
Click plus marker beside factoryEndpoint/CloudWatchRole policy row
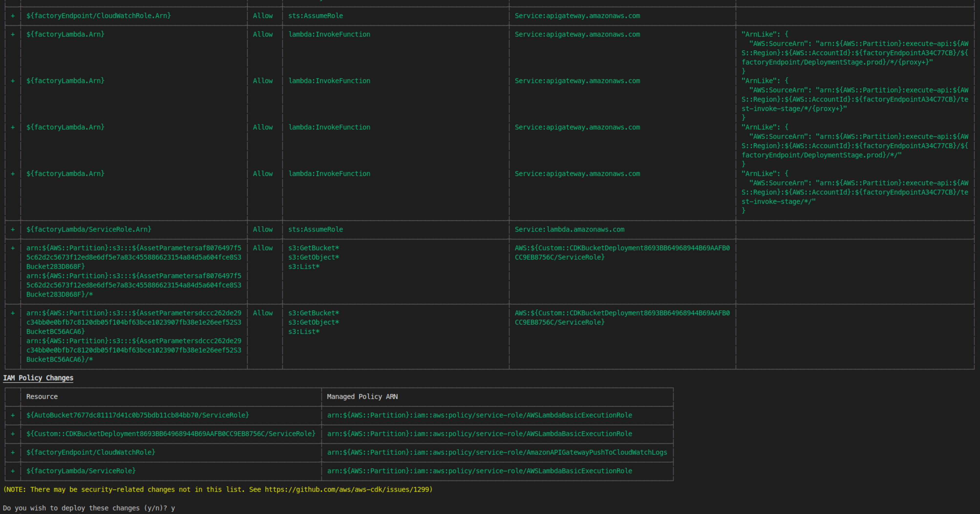13,452
